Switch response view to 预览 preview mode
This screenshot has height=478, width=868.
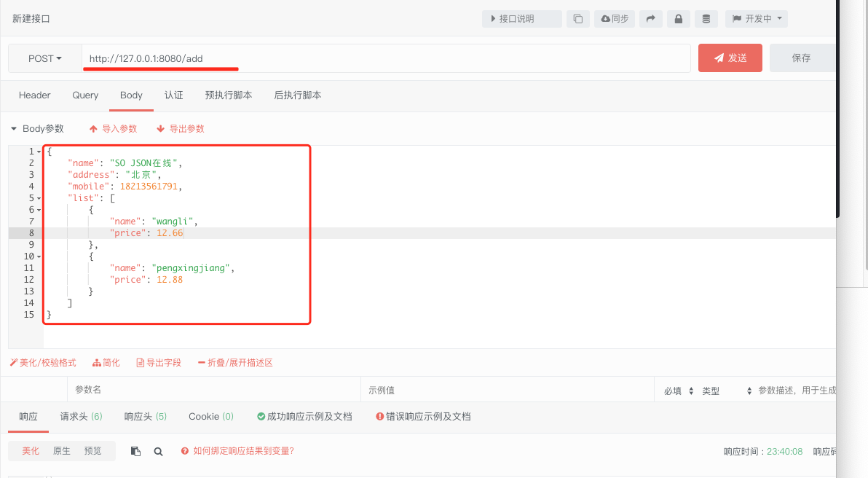point(92,450)
